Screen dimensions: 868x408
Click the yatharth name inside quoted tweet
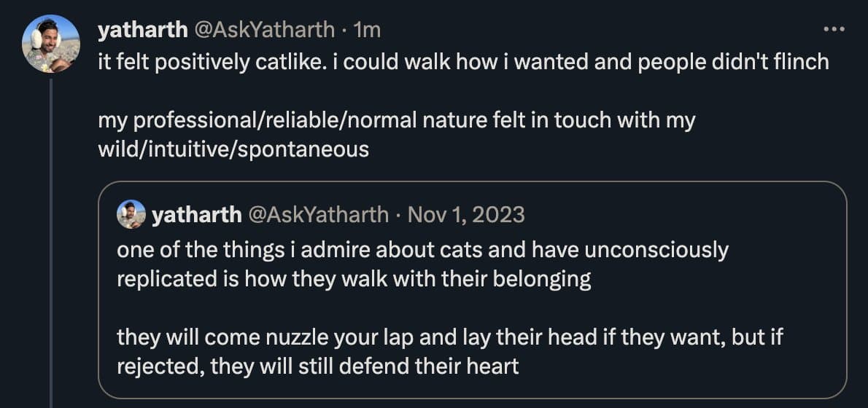(x=195, y=214)
